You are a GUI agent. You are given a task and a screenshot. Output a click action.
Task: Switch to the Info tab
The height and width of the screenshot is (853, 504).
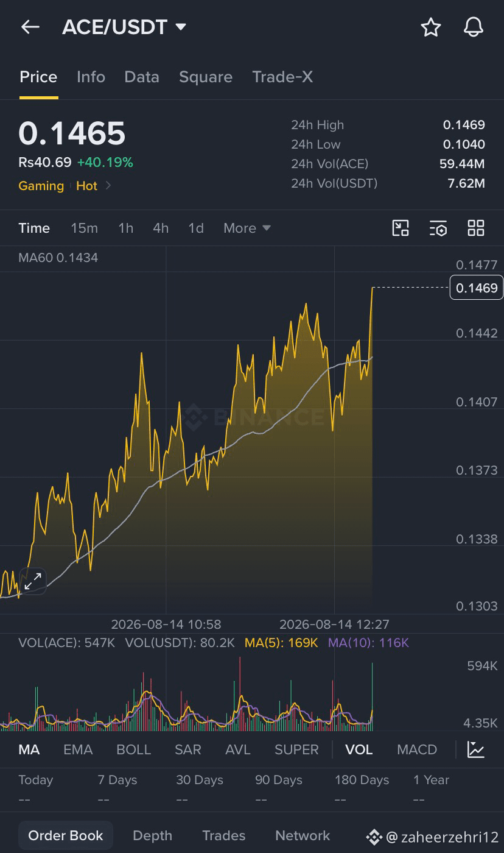click(91, 77)
